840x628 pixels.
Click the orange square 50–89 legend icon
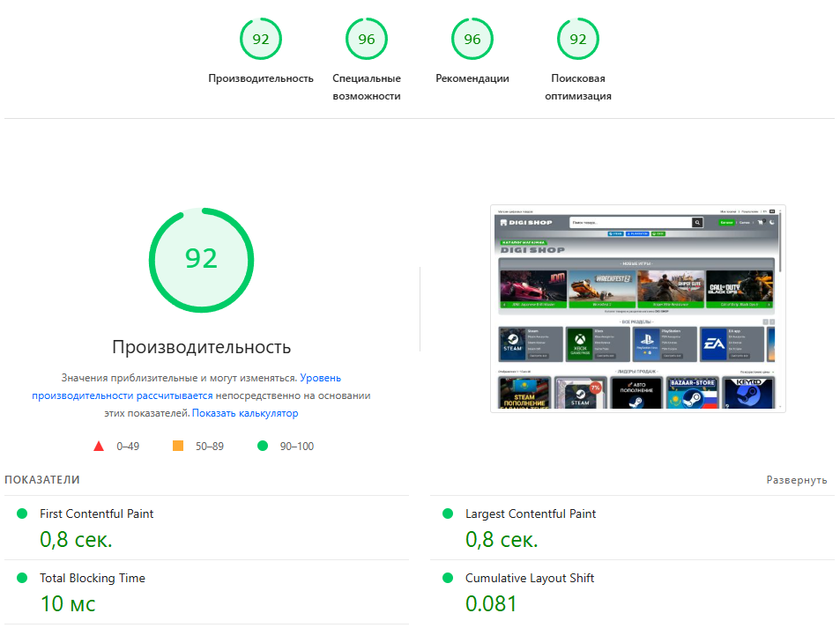pos(178,447)
